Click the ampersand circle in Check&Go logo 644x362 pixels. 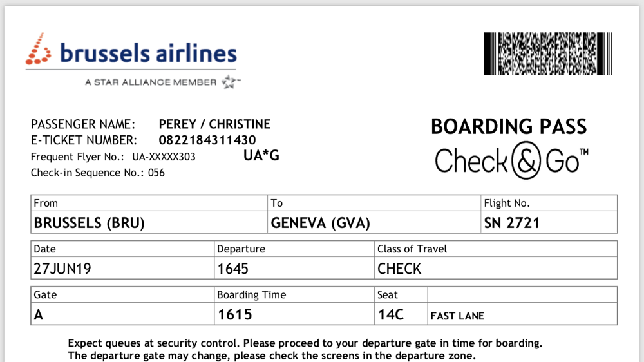(x=526, y=162)
